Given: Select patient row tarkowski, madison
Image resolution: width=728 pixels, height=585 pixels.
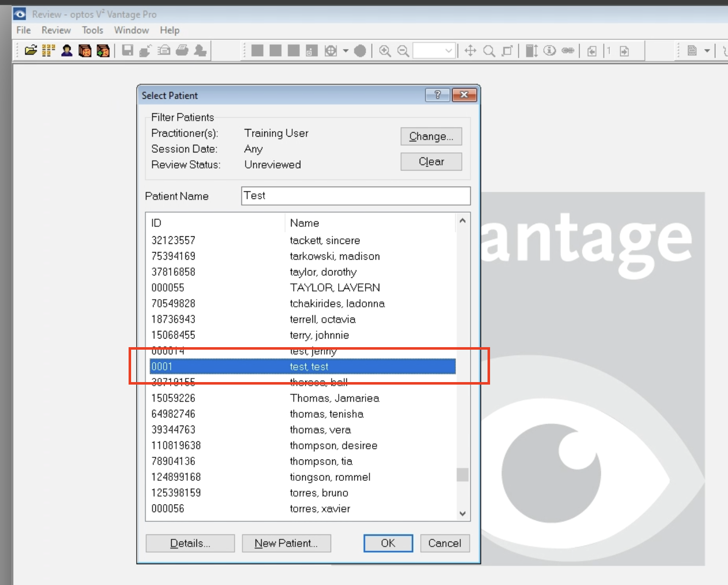Looking at the screenshot, I should (303, 256).
